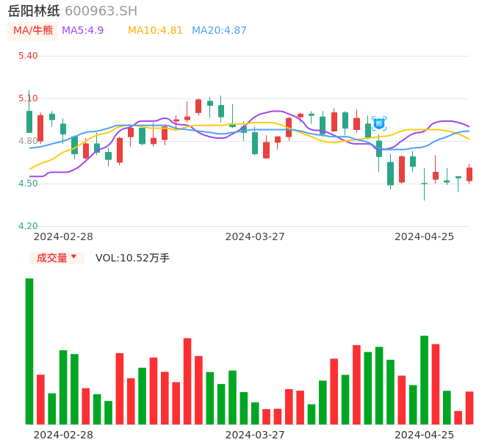The image size is (504, 445).
Task: Click the blue marker icon on the chart
Action: tap(379, 123)
